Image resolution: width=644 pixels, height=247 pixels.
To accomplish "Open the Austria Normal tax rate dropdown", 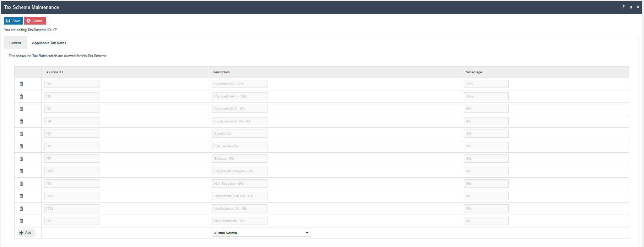I will 261,233.
